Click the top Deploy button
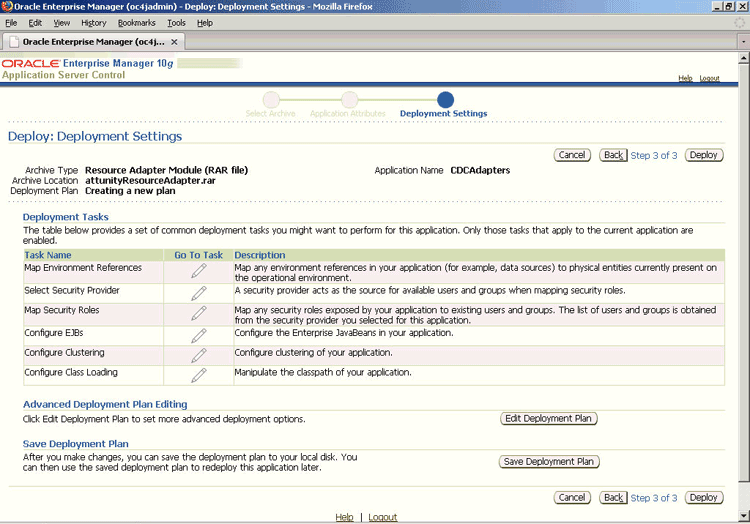 pyautogui.click(x=704, y=155)
